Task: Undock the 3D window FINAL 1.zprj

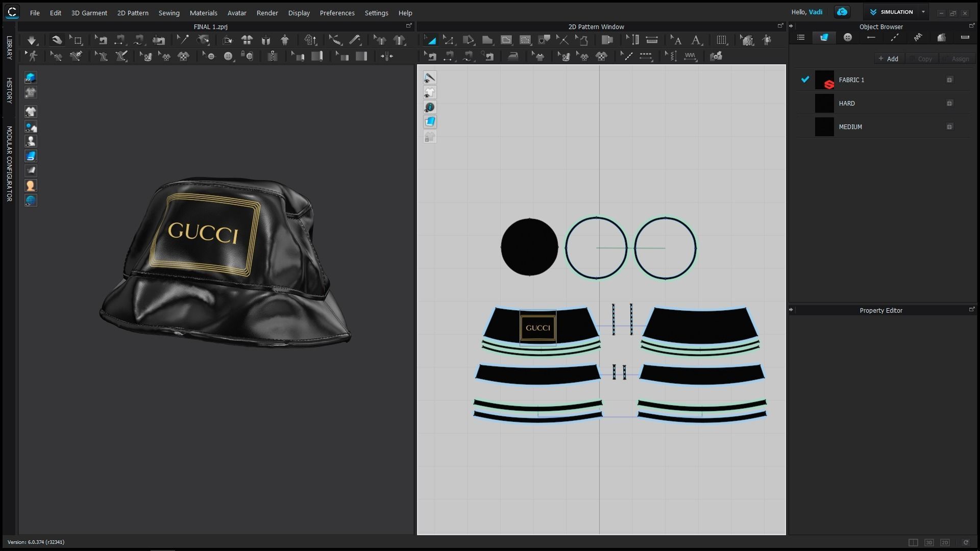Action: (x=409, y=26)
